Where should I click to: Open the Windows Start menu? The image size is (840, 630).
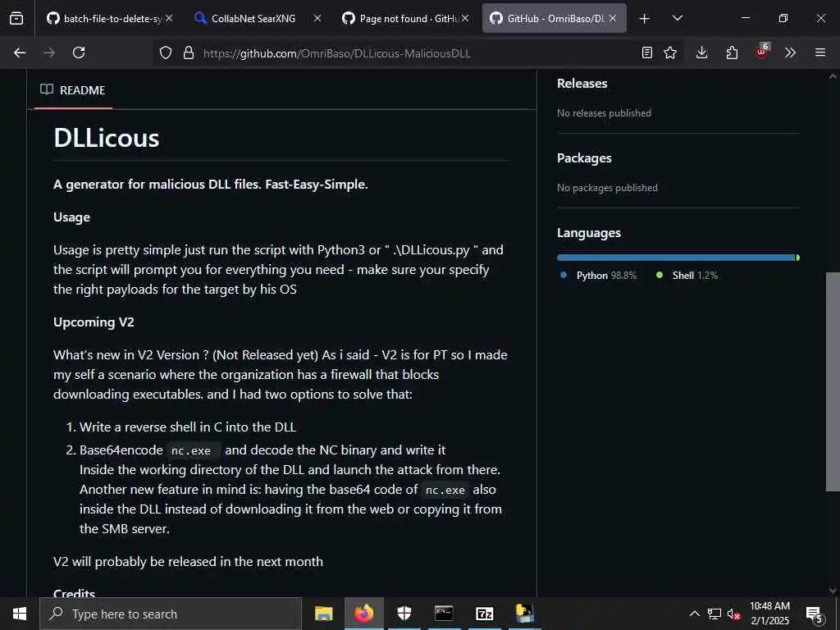[20, 614]
